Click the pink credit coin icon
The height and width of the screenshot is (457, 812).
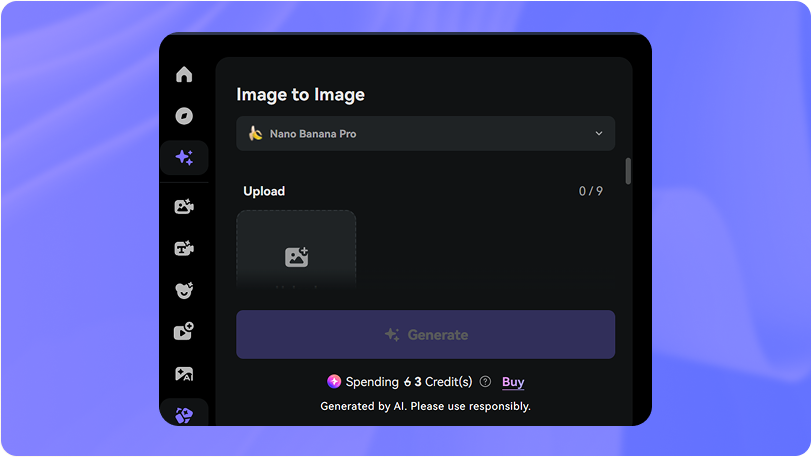tap(334, 382)
